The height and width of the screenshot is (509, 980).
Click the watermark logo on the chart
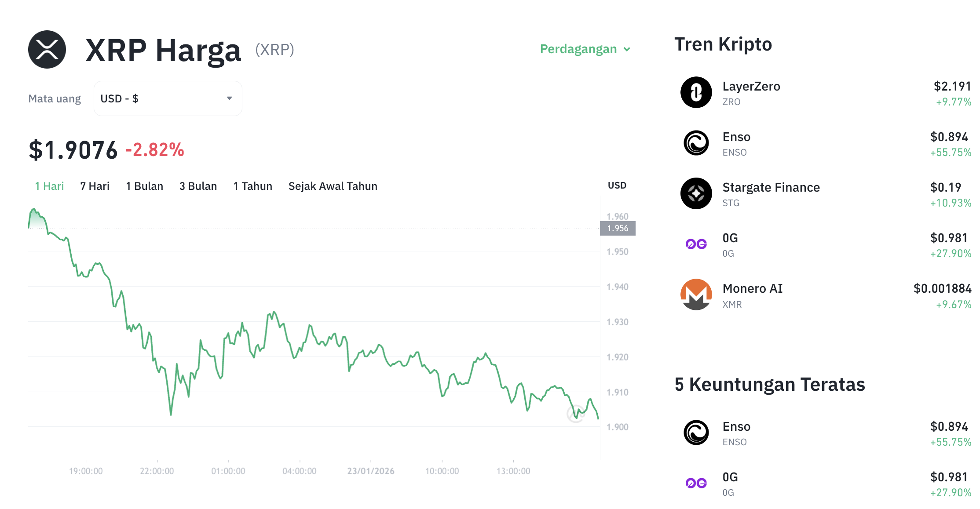(576, 414)
